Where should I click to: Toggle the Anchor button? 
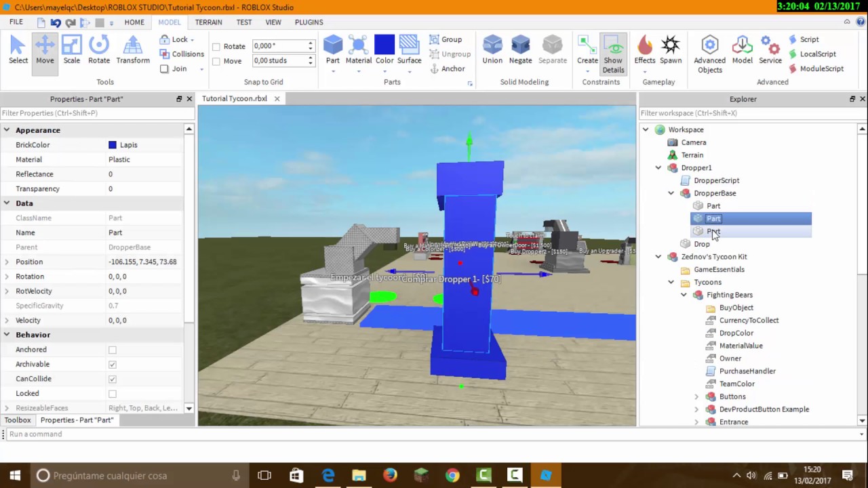pos(446,68)
